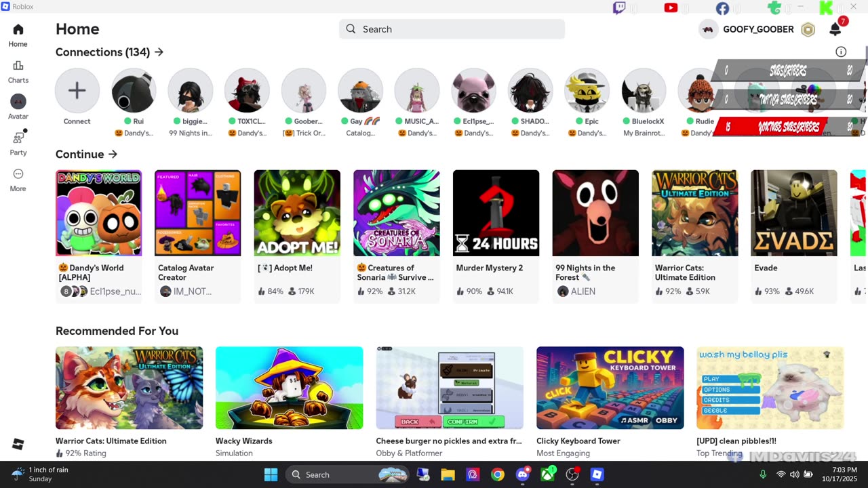Open Evade game thumbnail
Viewport: 868px width, 488px height.
(x=794, y=213)
